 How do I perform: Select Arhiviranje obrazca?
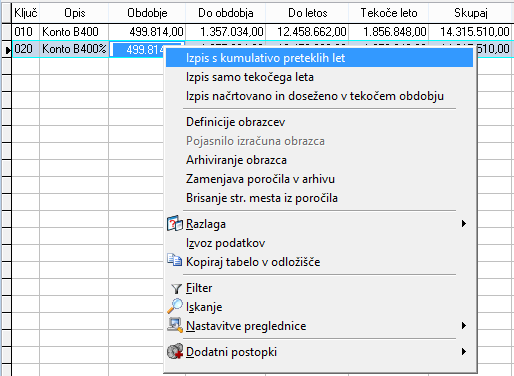coord(319,160)
